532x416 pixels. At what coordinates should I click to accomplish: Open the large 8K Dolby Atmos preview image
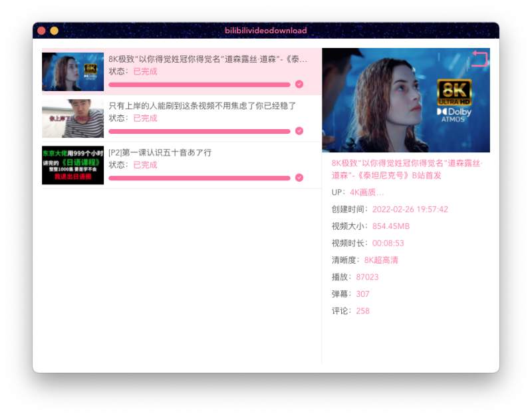click(x=406, y=101)
